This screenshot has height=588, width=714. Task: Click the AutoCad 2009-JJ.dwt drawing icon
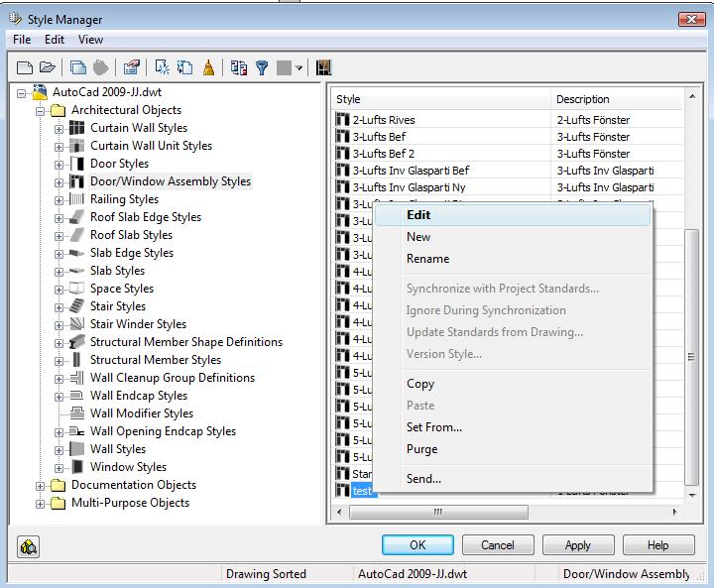pos(40,92)
